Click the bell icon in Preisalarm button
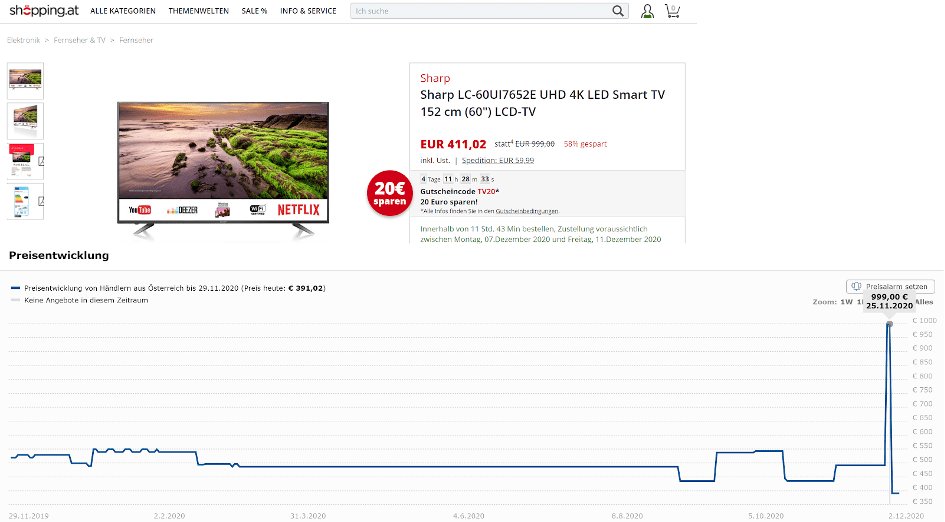 pos(856,286)
